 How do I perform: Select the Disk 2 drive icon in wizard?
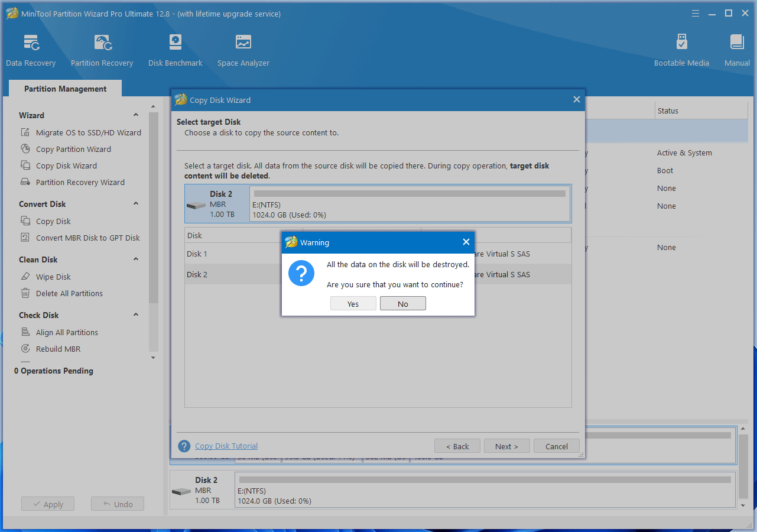click(196, 205)
